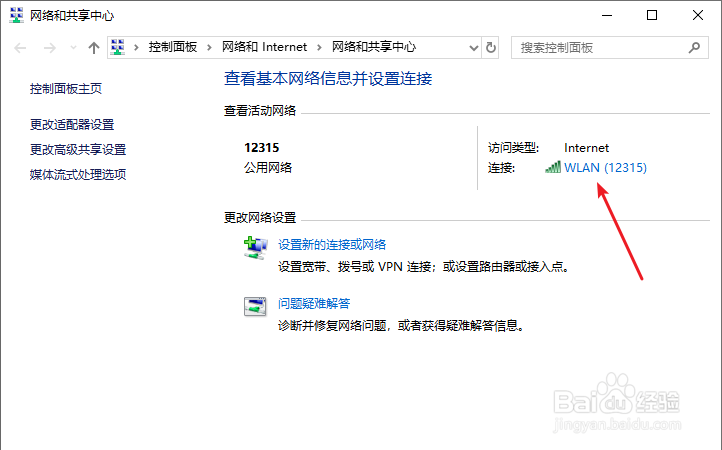
Task: Go up one level with Up arrow
Action: [x=94, y=47]
